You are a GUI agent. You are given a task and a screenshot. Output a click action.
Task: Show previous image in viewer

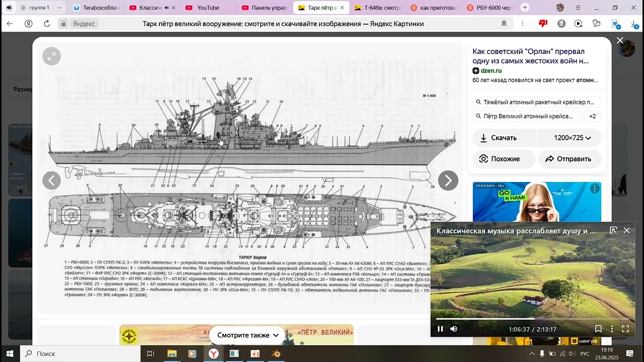click(51, 180)
